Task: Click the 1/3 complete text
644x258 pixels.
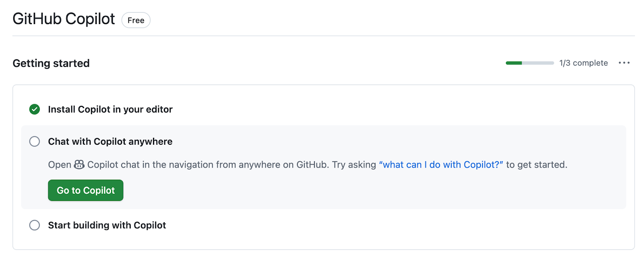Action: (x=583, y=63)
